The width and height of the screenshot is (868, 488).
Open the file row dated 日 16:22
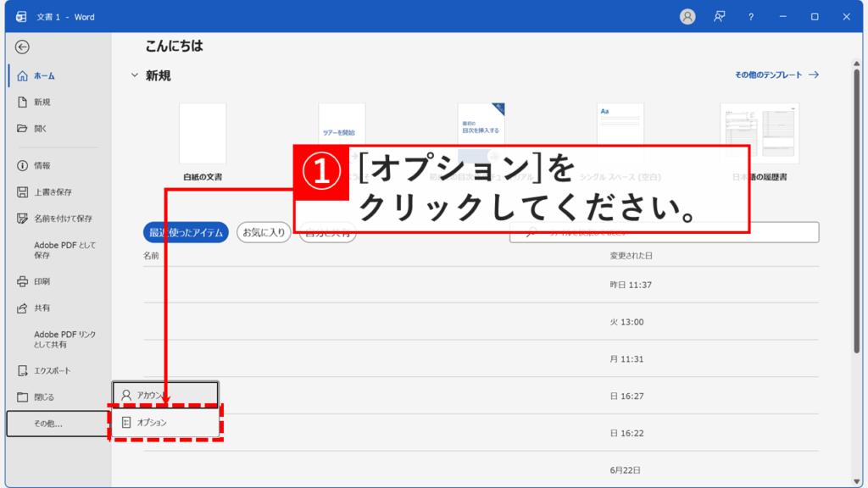(481, 433)
